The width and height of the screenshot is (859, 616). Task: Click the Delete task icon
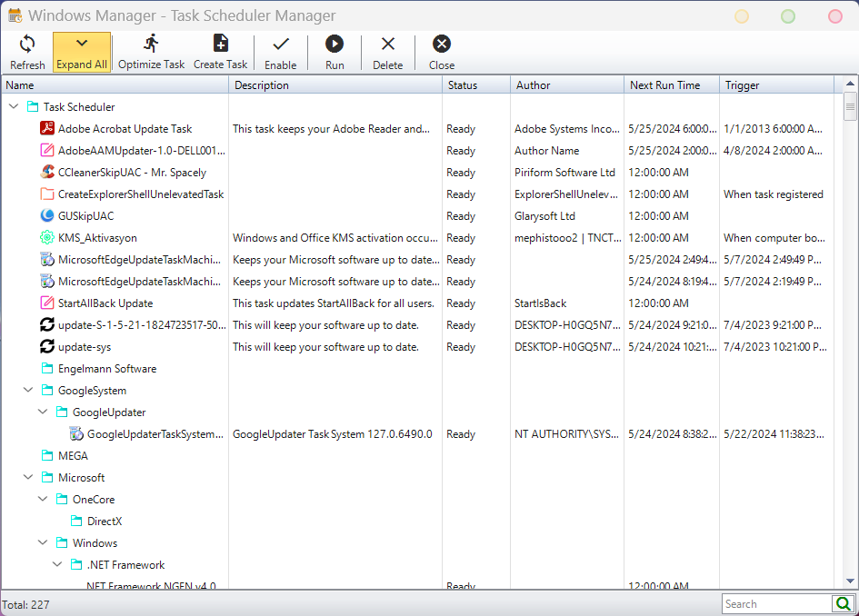(387, 43)
